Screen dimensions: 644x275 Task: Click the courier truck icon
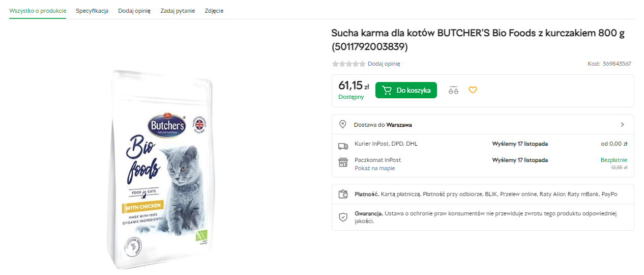(x=343, y=146)
